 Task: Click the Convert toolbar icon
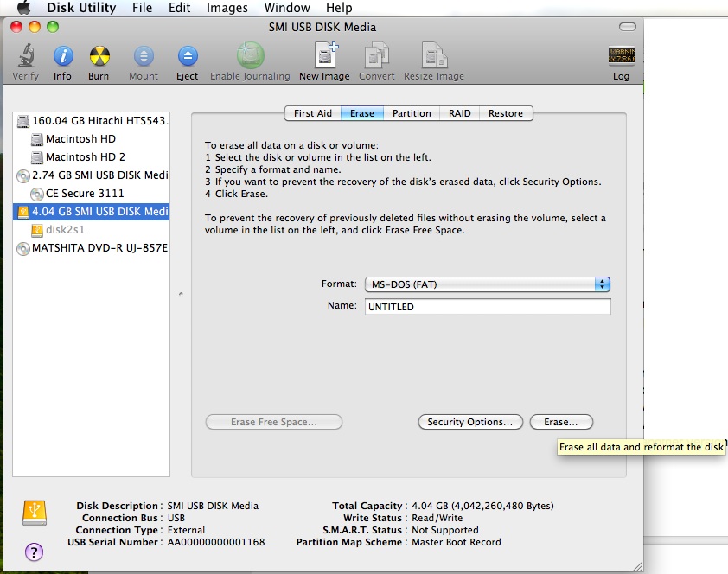(376, 55)
